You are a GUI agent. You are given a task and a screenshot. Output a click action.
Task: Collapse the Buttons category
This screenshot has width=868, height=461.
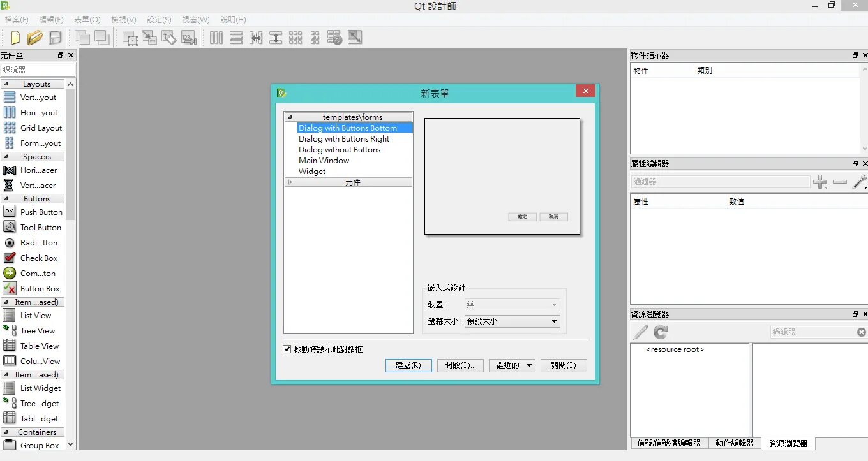click(6, 199)
